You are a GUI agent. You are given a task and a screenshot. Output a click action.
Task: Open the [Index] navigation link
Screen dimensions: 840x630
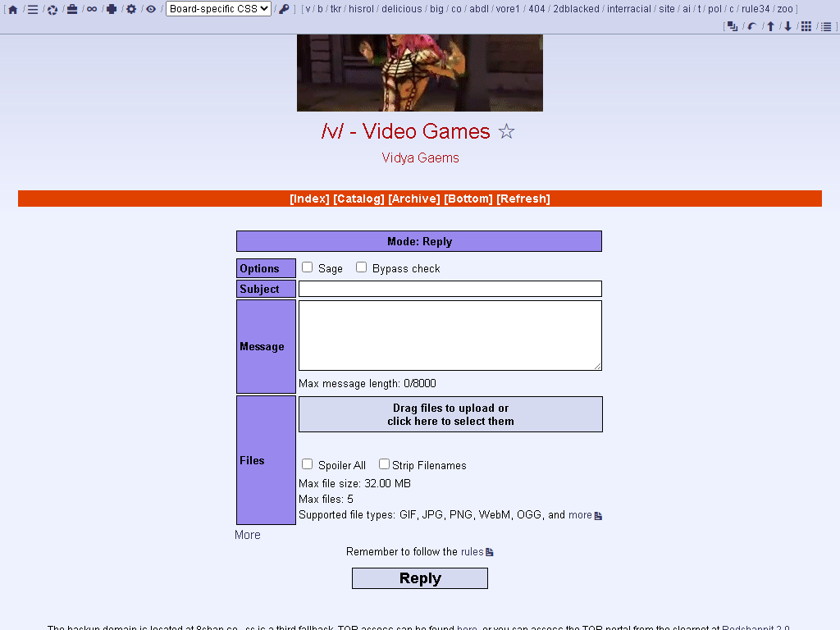(309, 199)
